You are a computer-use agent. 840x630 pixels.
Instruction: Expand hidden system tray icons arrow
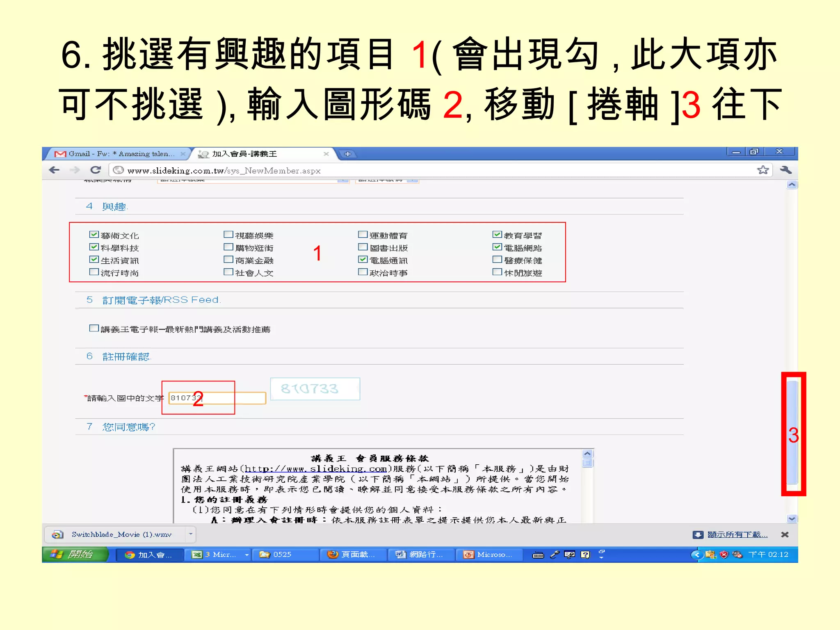[696, 555]
